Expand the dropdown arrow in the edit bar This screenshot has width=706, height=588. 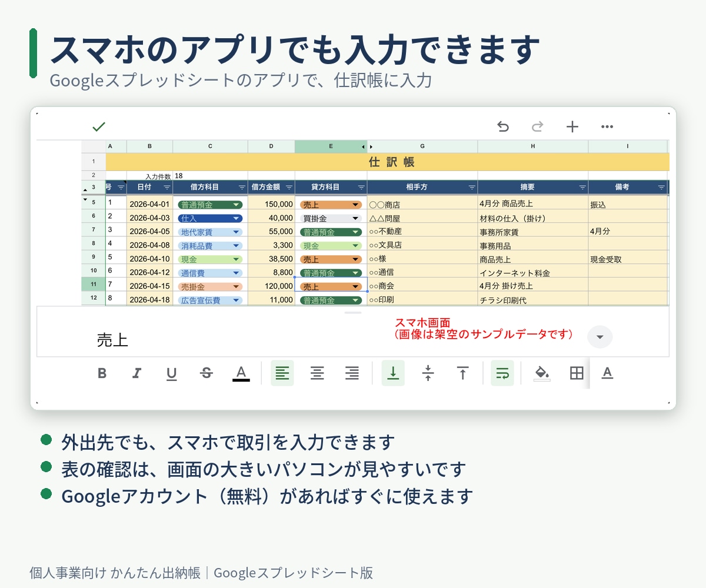coord(600,337)
